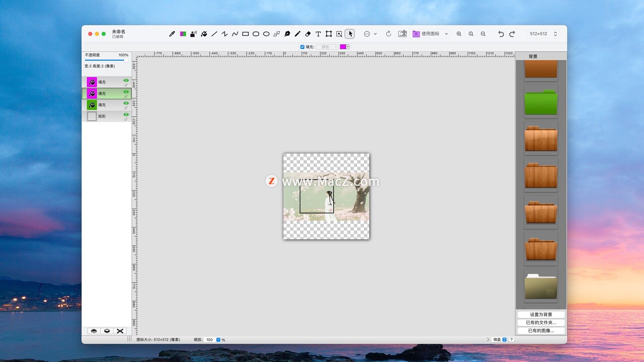Select the green 填充 layer thumbnail

click(x=92, y=105)
